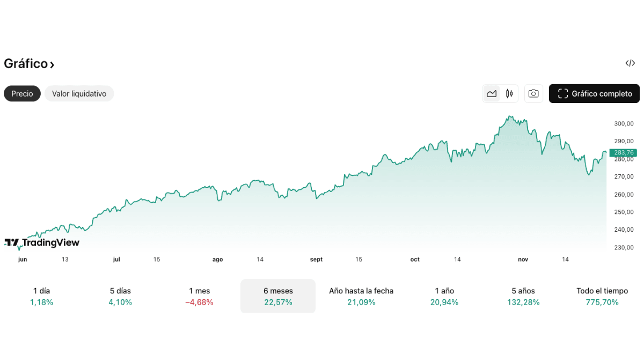Image resolution: width=644 pixels, height=362 pixels.
Task: Open the full chart with Gráfico completo
Action: [x=594, y=93]
